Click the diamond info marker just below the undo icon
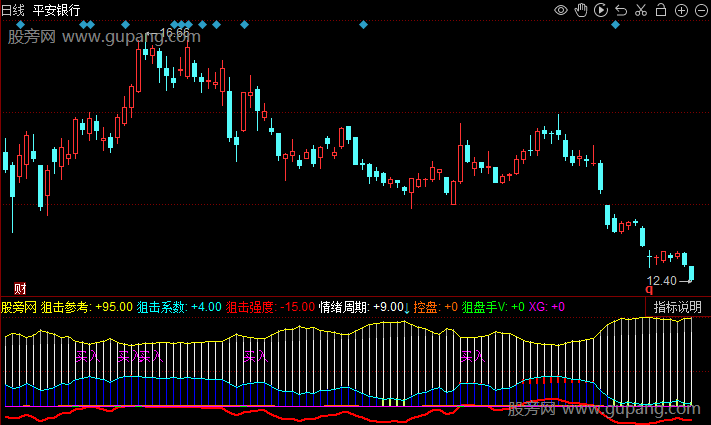This screenshot has height=425, width=711. pos(615,25)
